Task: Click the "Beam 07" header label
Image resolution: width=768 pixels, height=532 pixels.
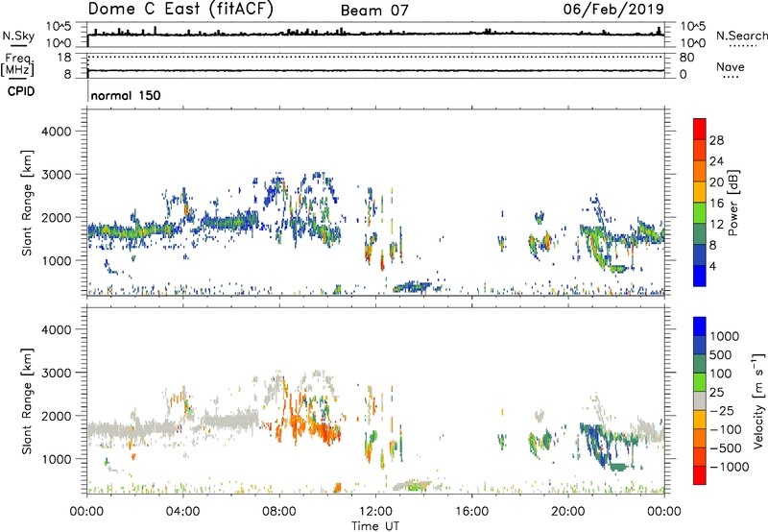Action: click(x=374, y=11)
